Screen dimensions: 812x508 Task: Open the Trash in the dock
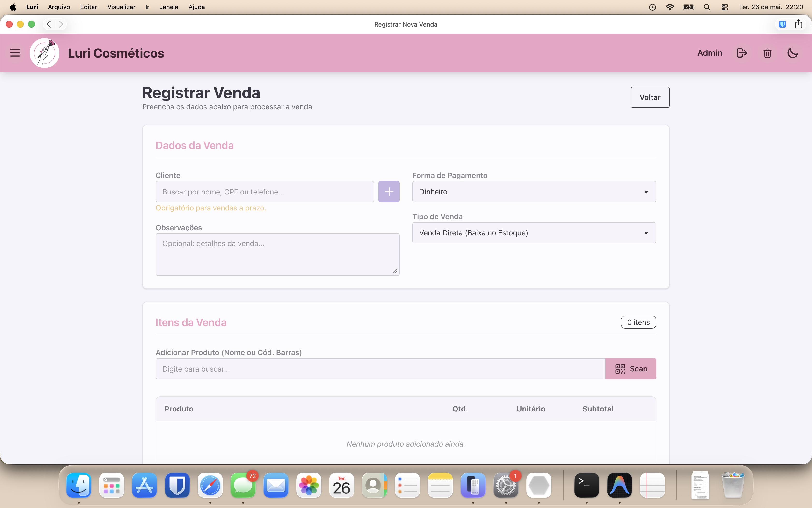(x=733, y=485)
